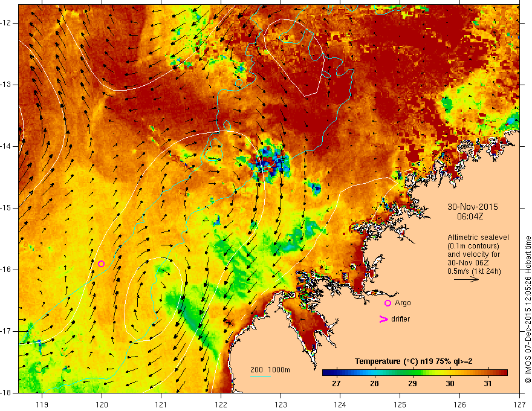The height and width of the screenshot is (411, 532).
Task: Click the 'drifter' legend label
Action: click(x=400, y=319)
